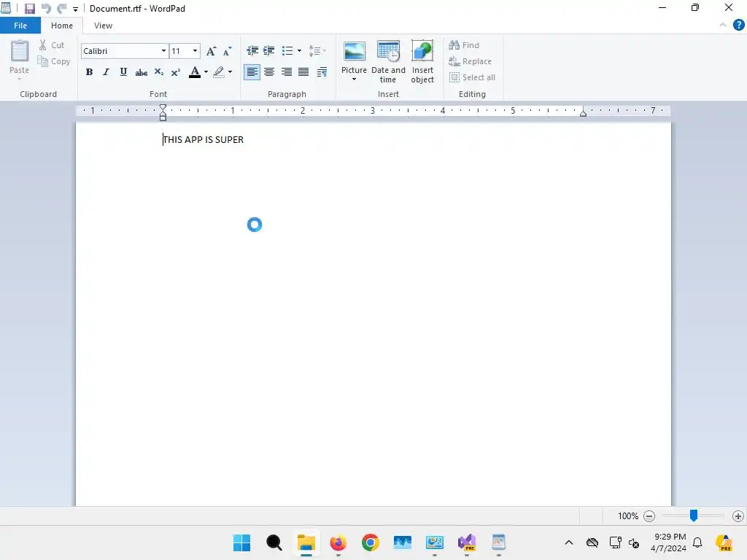Screen dimensions: 747x560
Task: Click the first line indent marker on ruler
Action: click(x=163, y=108)
